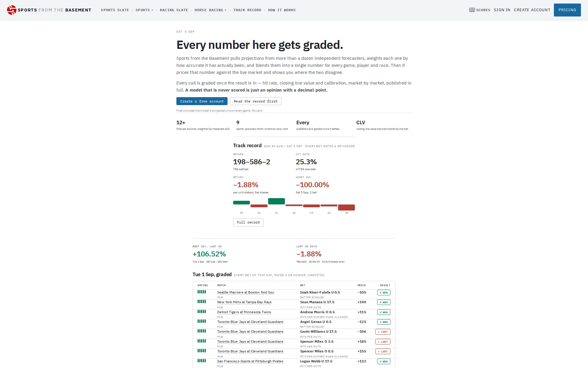This screenshot has width=588, height=368.
Task: Select the green 01 bar in chart
Action: (276, 201)
